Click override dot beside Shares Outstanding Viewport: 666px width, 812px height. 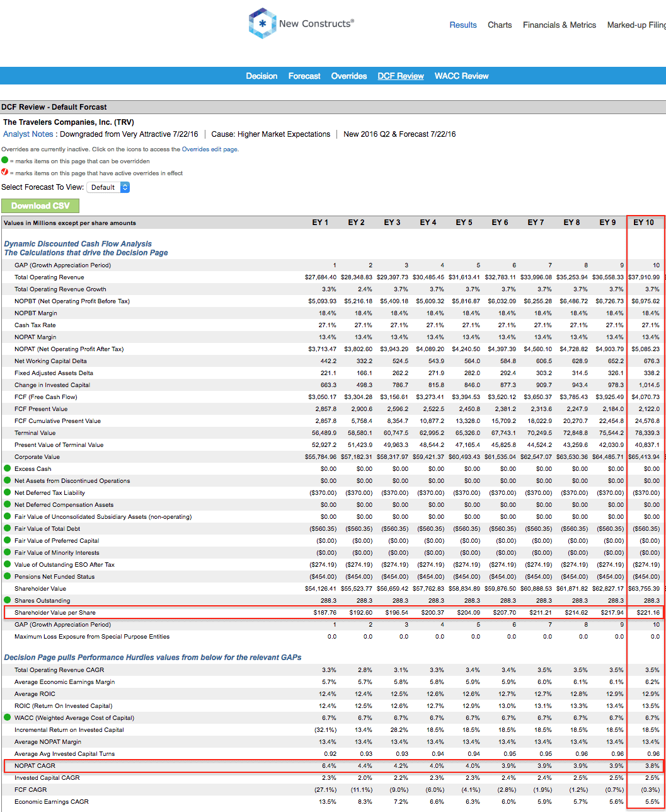tap(7, 600)
